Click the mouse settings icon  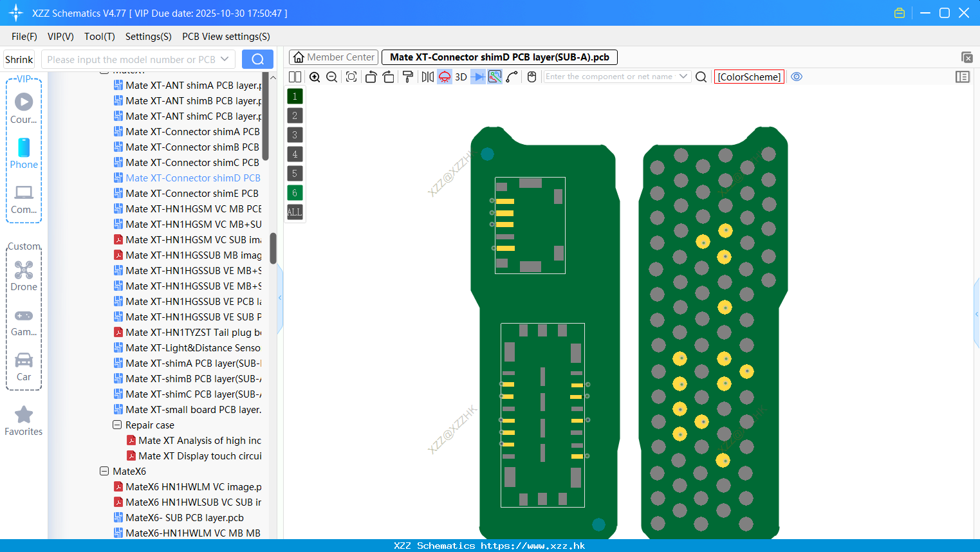532,77
